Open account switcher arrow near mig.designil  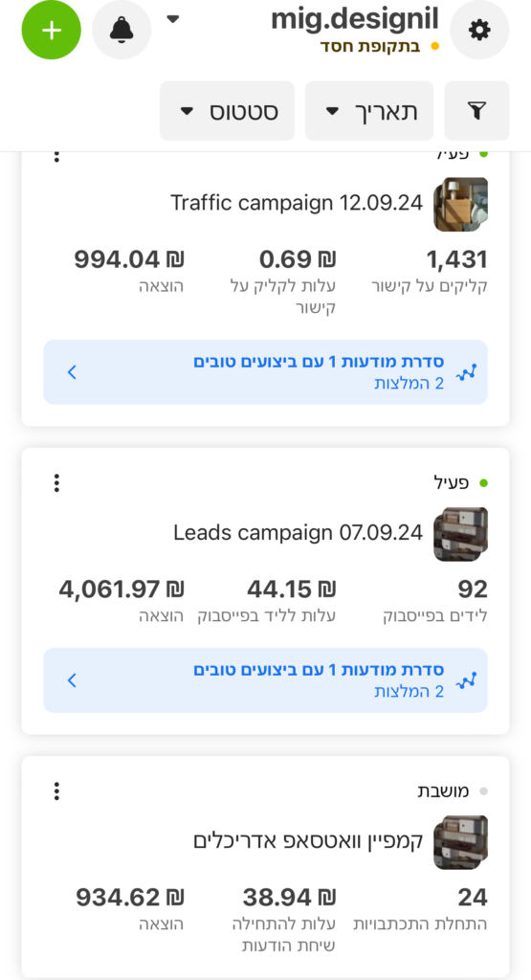[x=173, y=19]
